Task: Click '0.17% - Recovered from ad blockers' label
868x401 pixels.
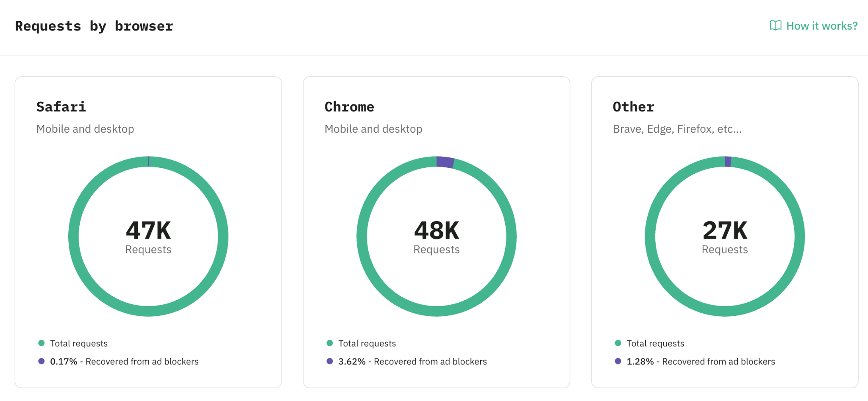Action: (x=124, y=362)
